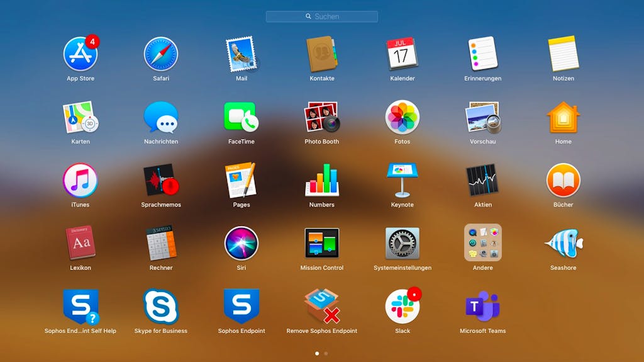Viewport: 644px width, 362px height.
Task: Open Sophos Endpoint Self Help
Action: (x=80, y=307)
